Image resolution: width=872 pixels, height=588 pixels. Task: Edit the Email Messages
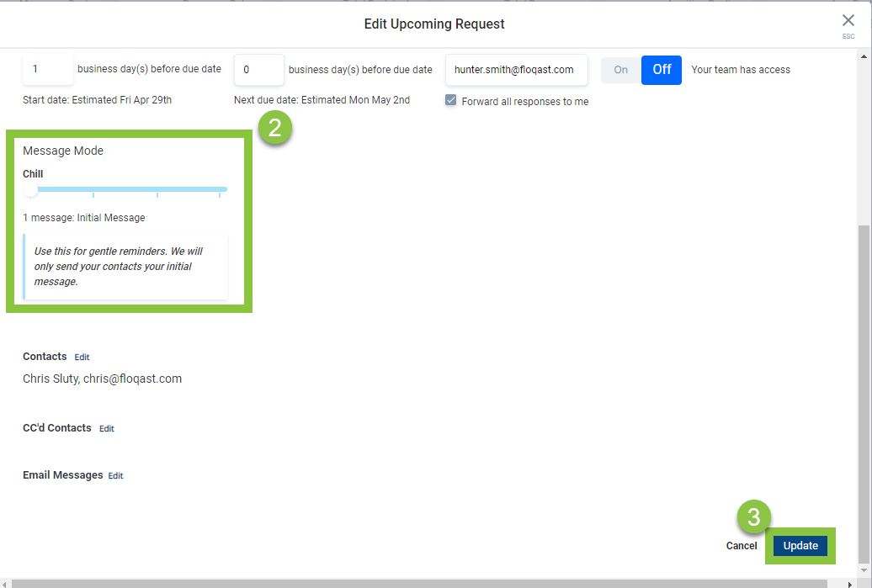[x=115, y=476]
